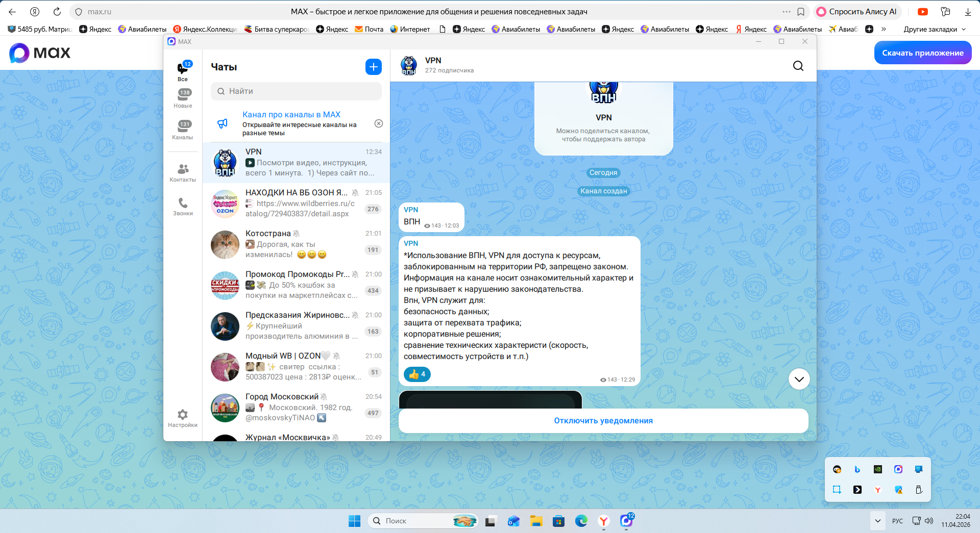Open the 'Почта' bookmark
The width and height of the screenshot is (980, 533).
click(369, 29)
